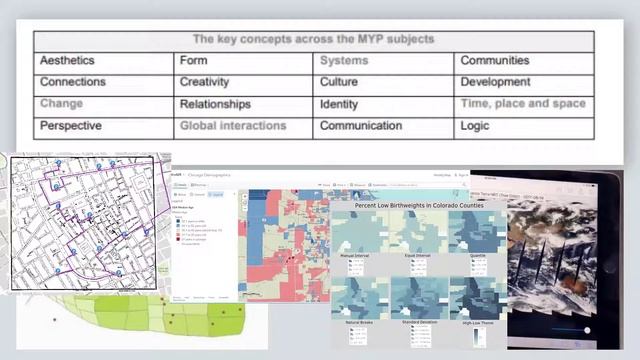Click the 'Connections' table cell
This screenshot has width=640, height=360.
(x=104, y=85)
